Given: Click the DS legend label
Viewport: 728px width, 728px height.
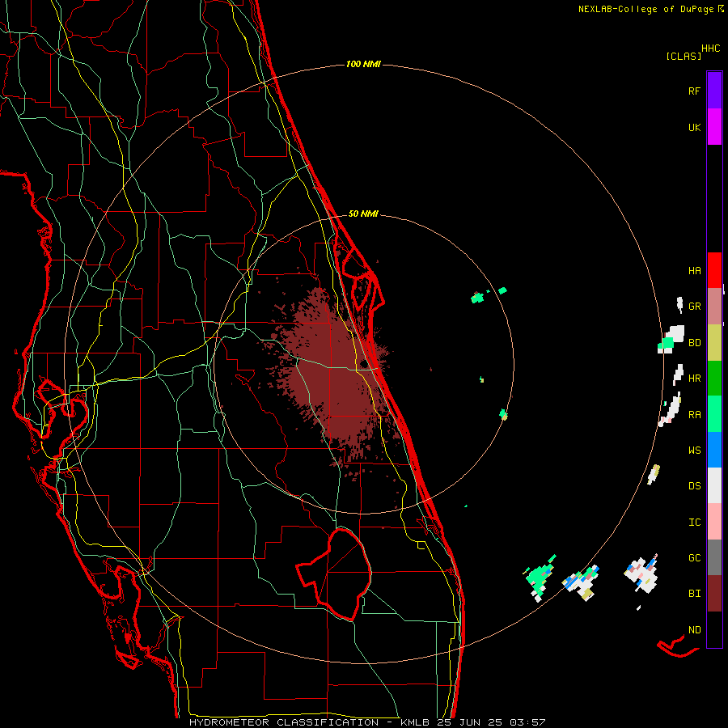Looking at the screenshot, I should 694,486.
